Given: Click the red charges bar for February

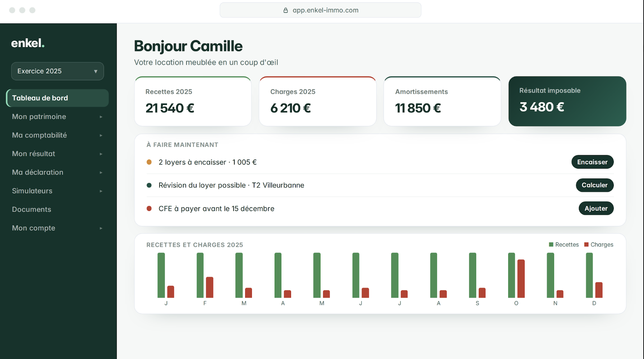Looking at the screenshot, I should 210,287.
